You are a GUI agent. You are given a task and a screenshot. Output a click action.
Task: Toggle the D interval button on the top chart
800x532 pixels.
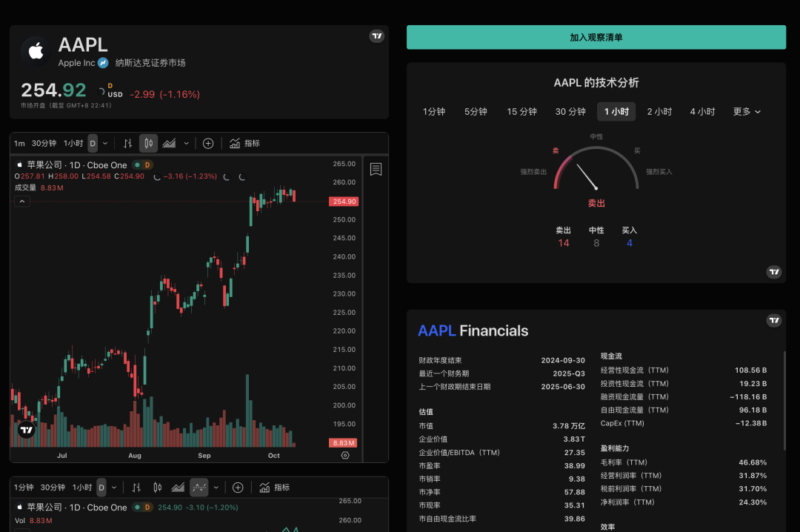(x=92, y=143)
